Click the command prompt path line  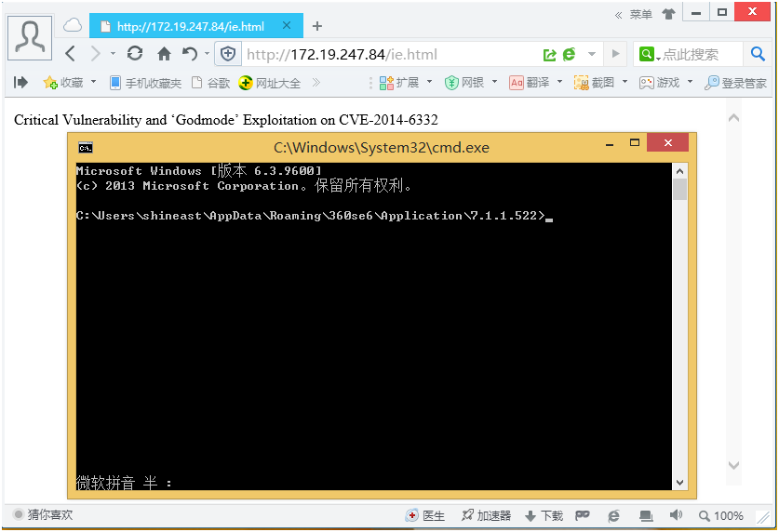(x=315, y=216)
